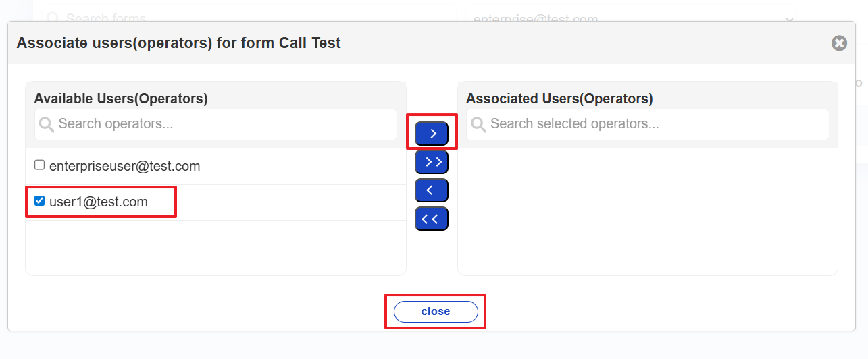This screenshot has width=868, height=359.
Task: Focus the Search selected operators field
Action: click(x=655, y=124)
